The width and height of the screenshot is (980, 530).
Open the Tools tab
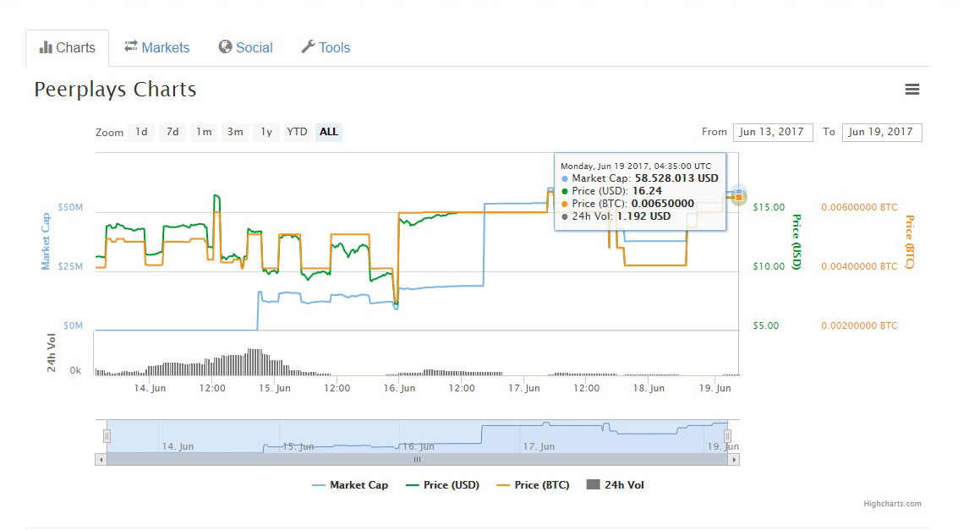point(326,48)
